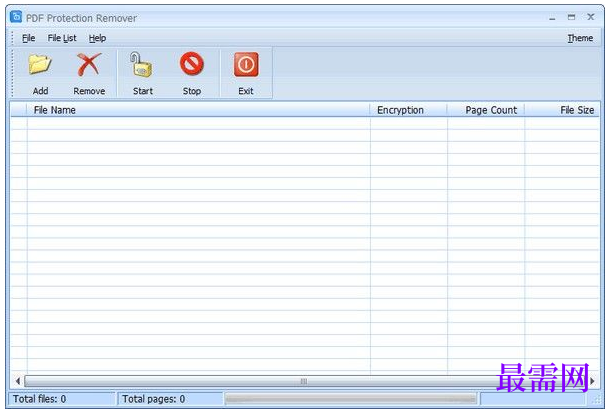Open the Theme menu

click(580, 38)
